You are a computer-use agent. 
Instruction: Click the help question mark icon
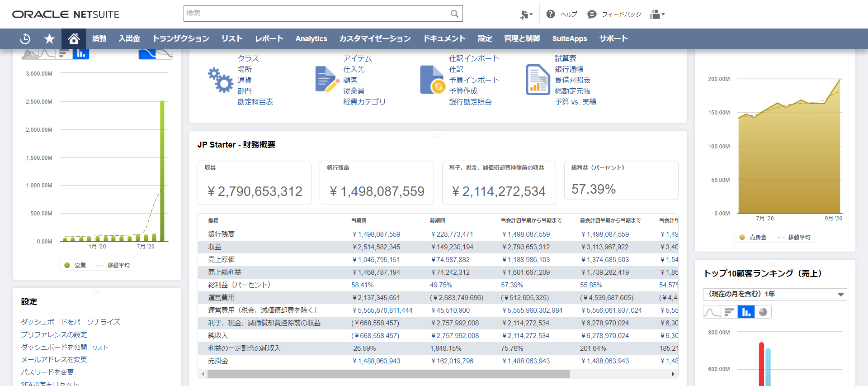(x=550, y=14)
